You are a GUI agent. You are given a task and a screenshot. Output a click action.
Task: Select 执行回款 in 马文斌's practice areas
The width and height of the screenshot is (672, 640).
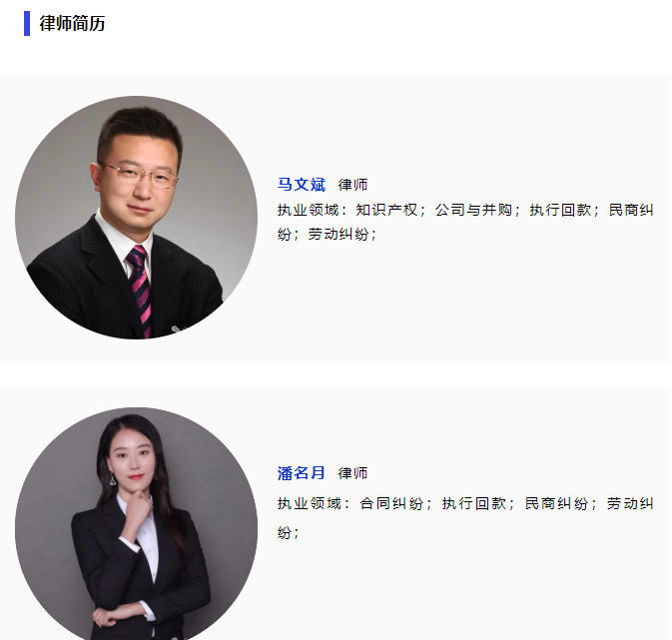coord(560,210)
